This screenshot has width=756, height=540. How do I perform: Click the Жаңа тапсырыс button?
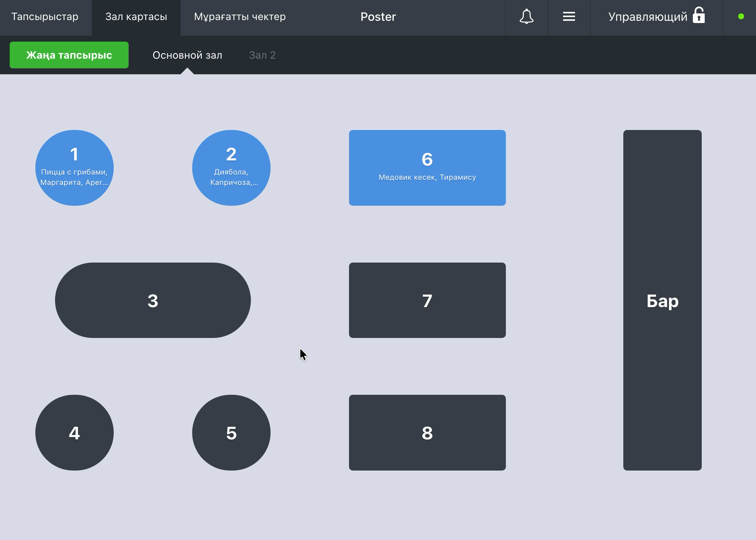pyautogui.click(x=69, y=55)
